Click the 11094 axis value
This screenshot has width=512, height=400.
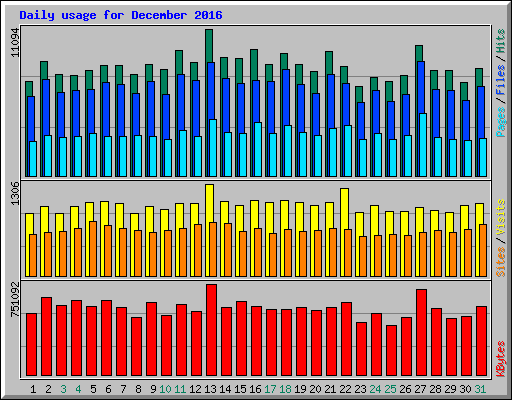pos(15,42)
